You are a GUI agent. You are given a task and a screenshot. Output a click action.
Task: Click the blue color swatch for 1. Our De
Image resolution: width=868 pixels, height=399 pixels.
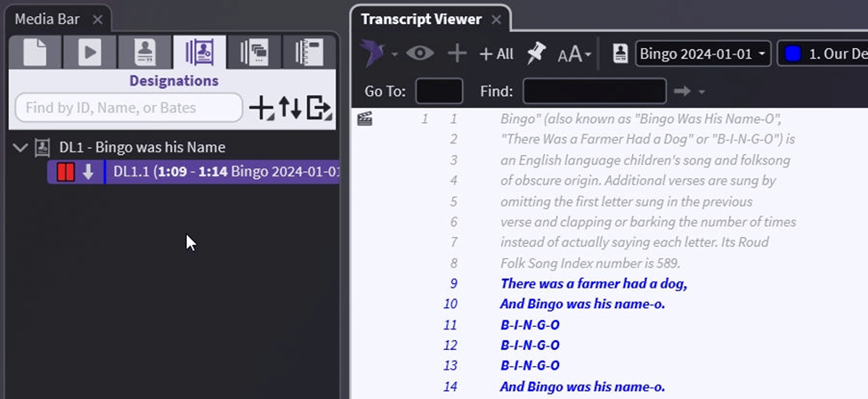[x=791, y=53]
